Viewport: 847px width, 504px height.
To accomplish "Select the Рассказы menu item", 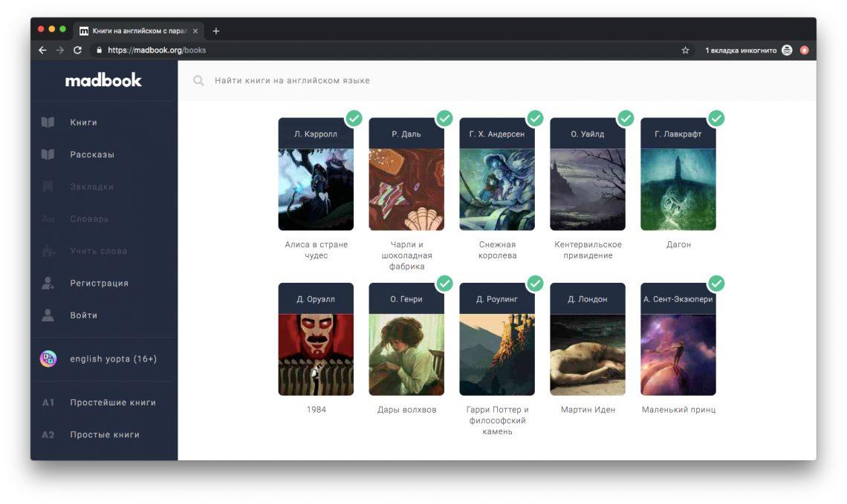I will click(x=92, y=154).
